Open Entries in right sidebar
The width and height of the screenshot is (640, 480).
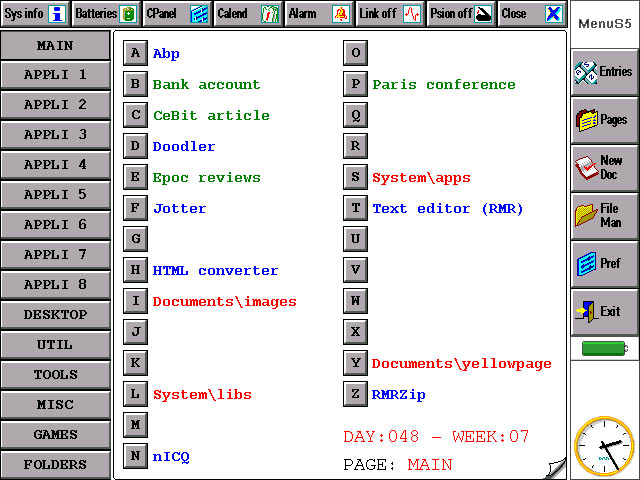tap(604, 72)
